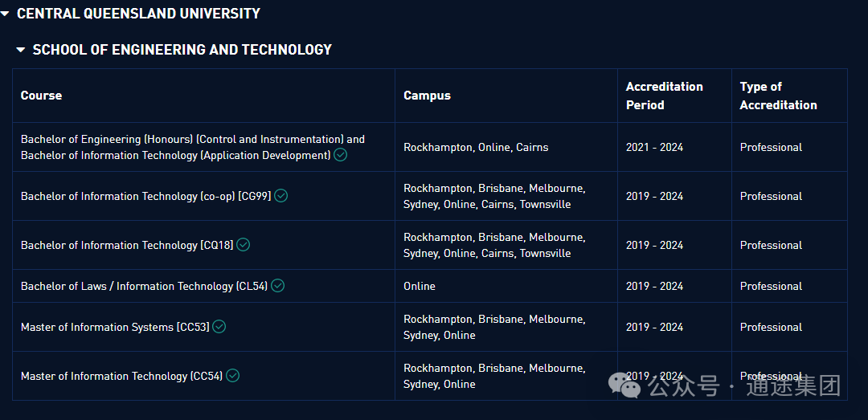Click School of Engineering and Technology heading text

coord(182,50)
